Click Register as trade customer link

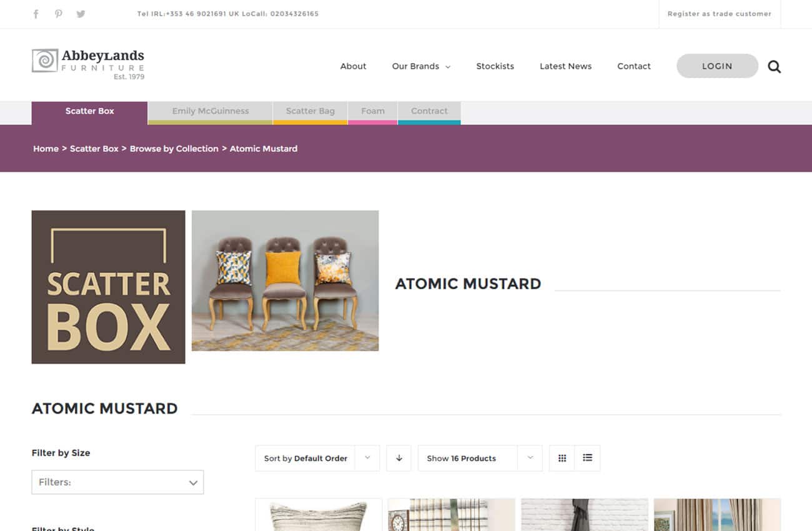click(719, 14)
